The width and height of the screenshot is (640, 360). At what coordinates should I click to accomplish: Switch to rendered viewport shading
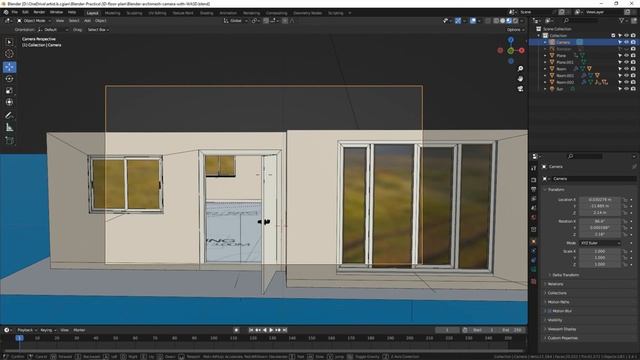click(516, 20)
